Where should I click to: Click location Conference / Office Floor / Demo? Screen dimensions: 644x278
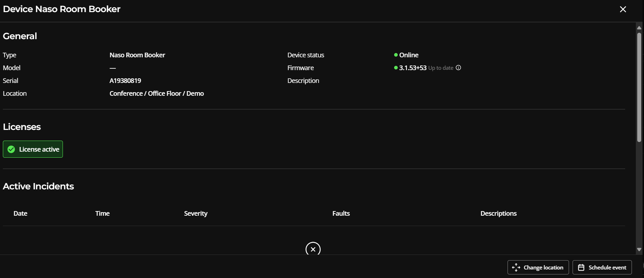click(157, 93)
